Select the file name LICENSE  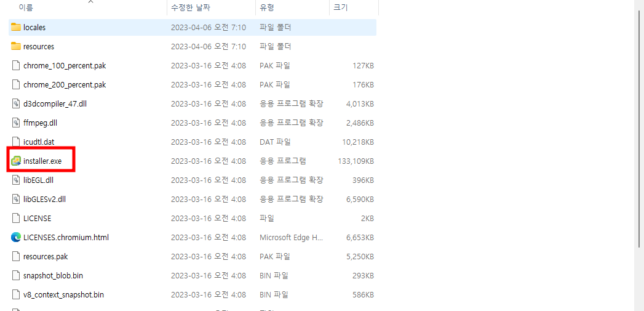(x=38, y=219)
